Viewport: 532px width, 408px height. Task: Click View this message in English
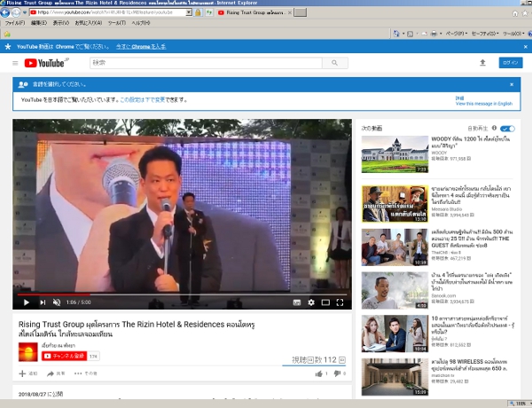(x=484, y=104)
